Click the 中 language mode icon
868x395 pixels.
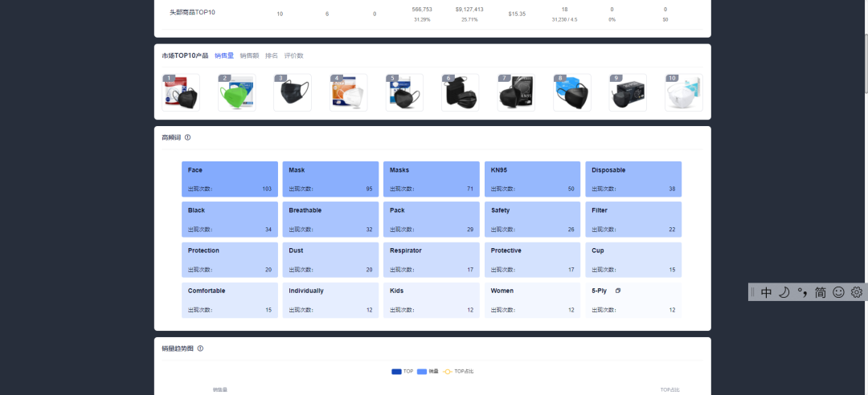click(x=766, y=292)
